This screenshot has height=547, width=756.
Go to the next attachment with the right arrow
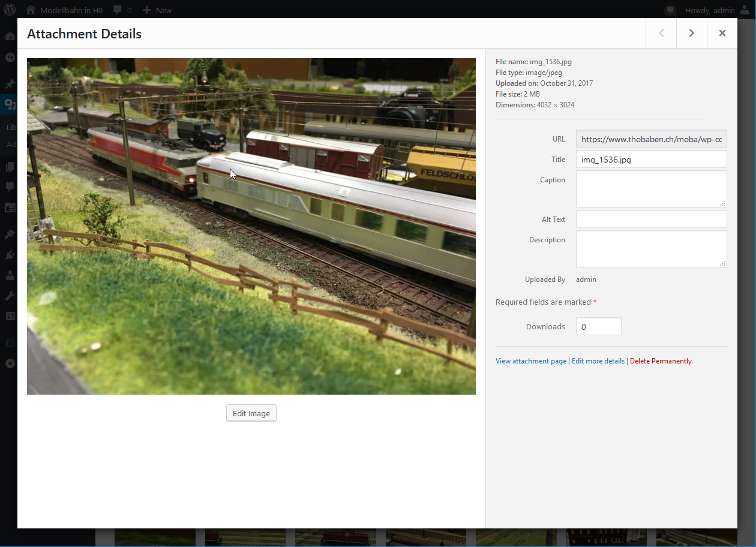click(x=692, y=34)
